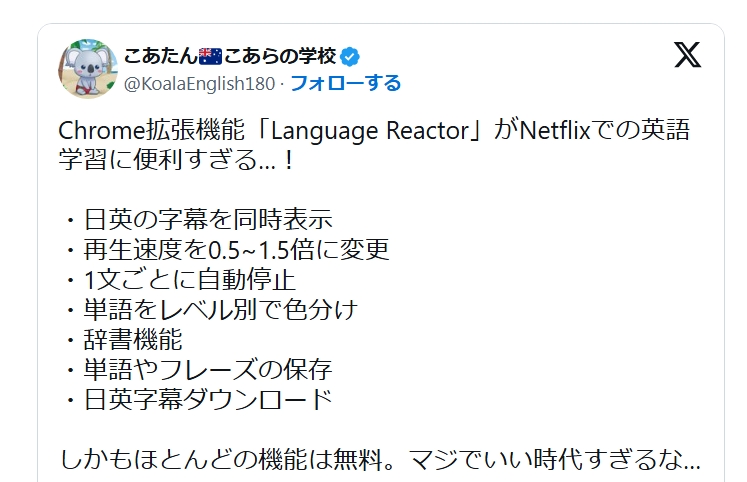Open the koala profile avatar

click(x=88, y=69)
